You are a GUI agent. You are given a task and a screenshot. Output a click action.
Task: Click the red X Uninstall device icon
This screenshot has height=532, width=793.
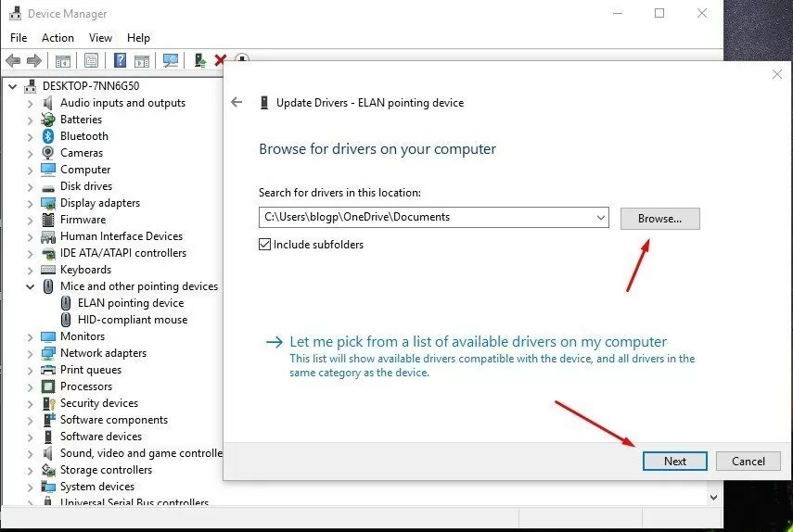[220, 60]
